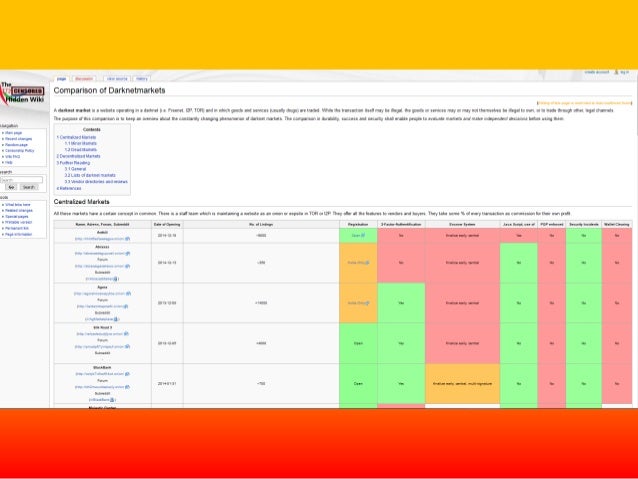
Task: Open Recent changes in sidebar
Action: pos(20,138)
